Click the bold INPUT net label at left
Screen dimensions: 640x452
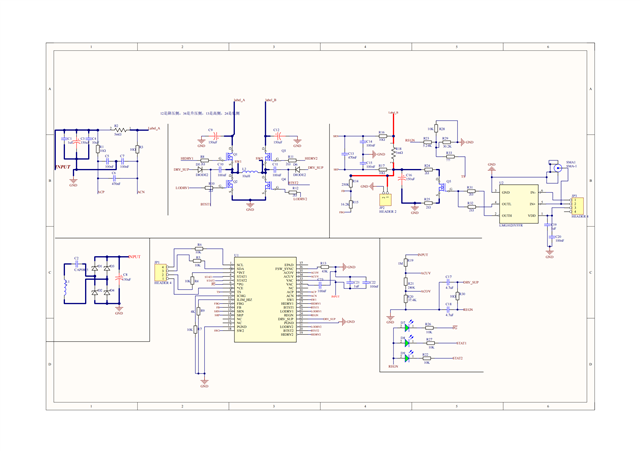coord(63,167)
